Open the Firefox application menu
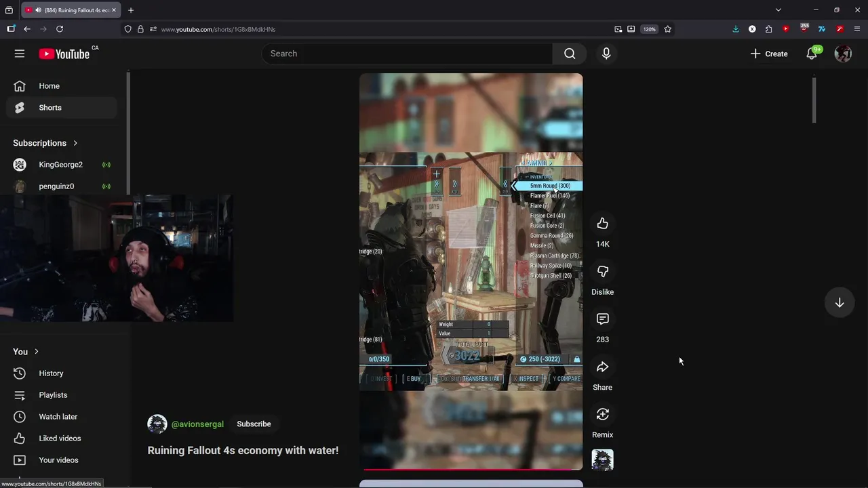 point(857,29)
